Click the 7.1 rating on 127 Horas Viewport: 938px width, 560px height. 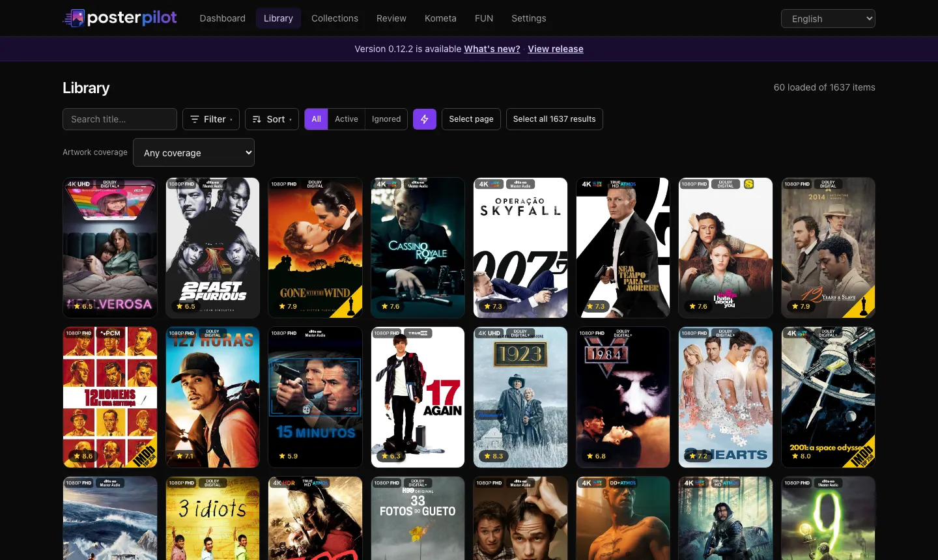pyautogui.click(x=185, y=456)
